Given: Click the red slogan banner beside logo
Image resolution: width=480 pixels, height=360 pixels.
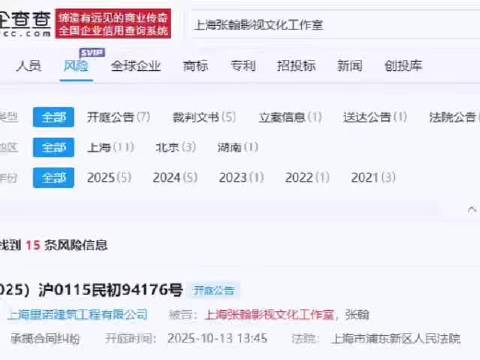Looking at the screenshot, I should click(x=113, y=24).
